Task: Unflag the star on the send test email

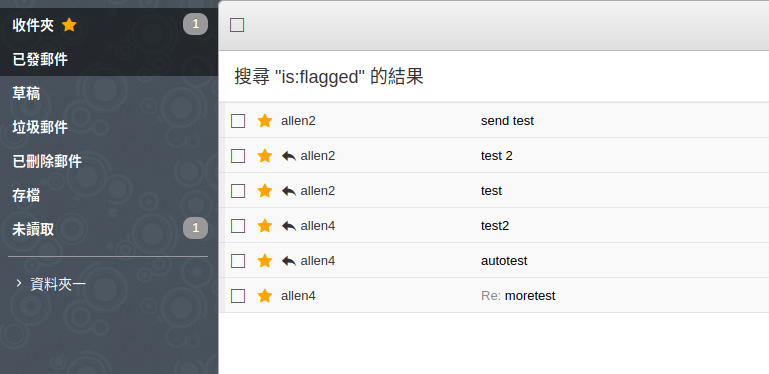Action: coord(265,121)
